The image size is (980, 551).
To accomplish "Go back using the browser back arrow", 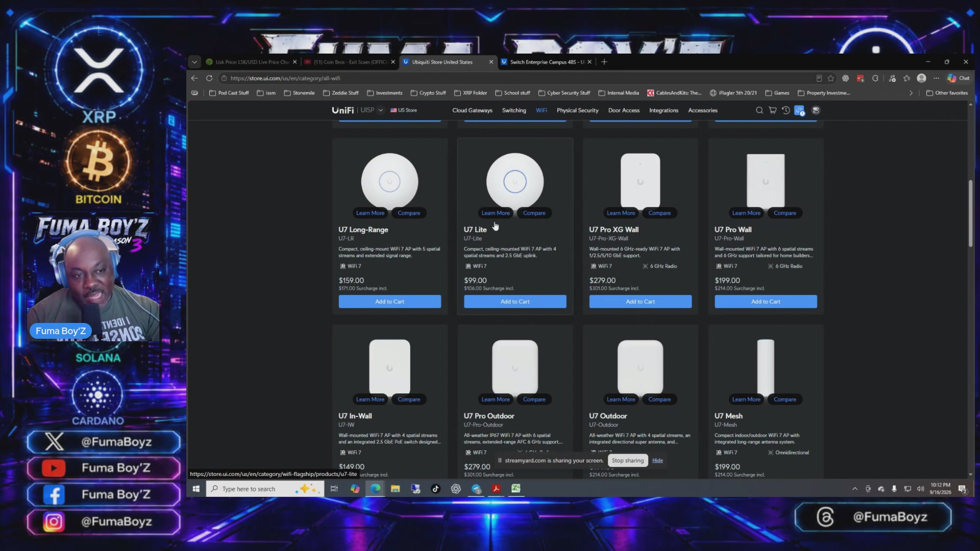I will point(194,78).
